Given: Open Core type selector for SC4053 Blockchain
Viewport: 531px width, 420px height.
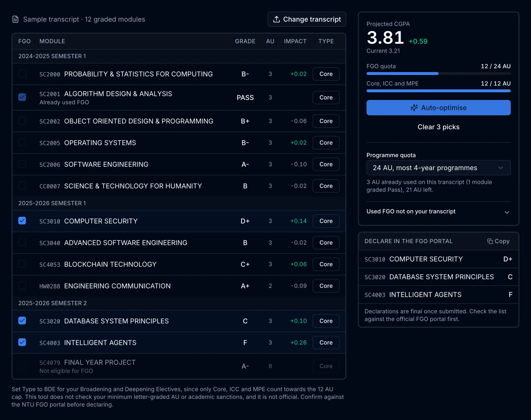Looking at the screenshot, I should point(326,264).
